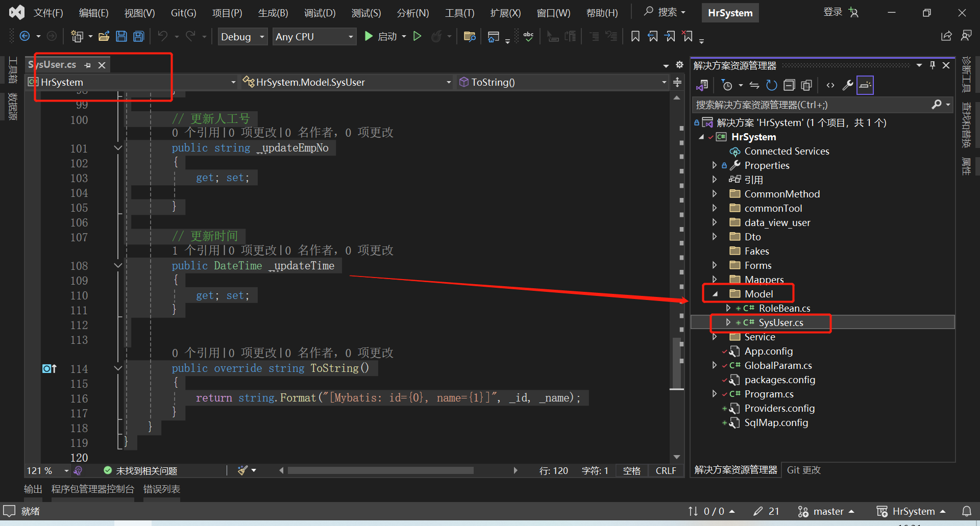Viewport: 980px width, 526px height.
Task: Refresh the Solution Explorer
Action: pos(771,85)
